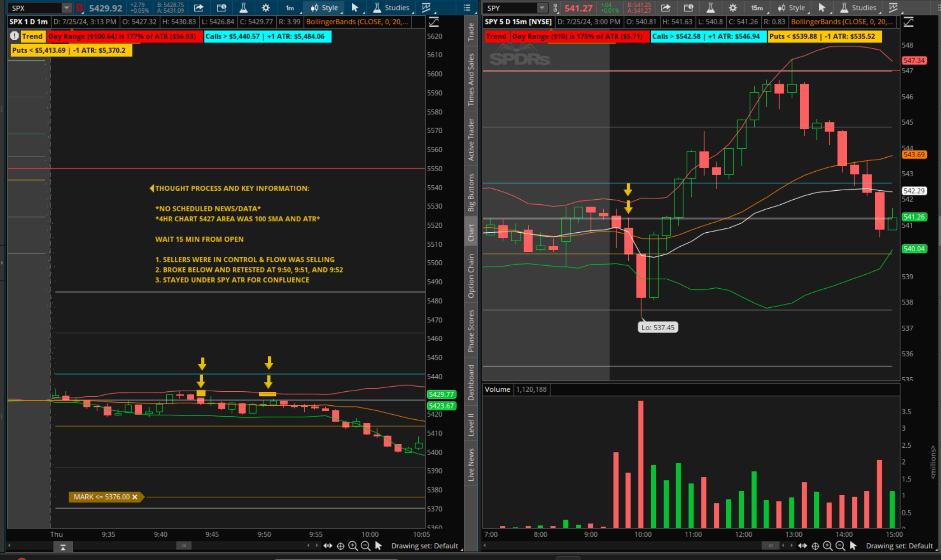Open the 15m timeframe dropdown on SPY
Image resolution: width=941 pixels, height=560 pixels.
(x=757, y=8)
